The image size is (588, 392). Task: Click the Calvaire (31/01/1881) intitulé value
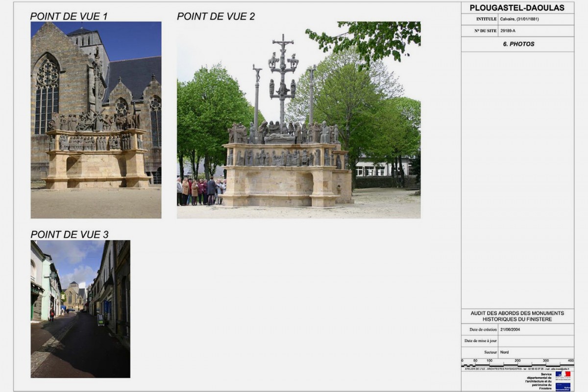click(521, 19)
